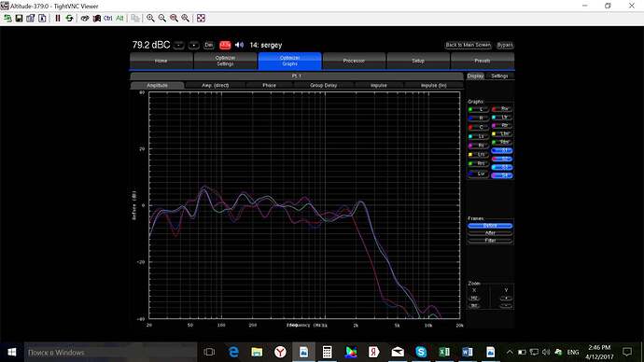The height and width of the screenshot is (362, 644).
Task: Open Excel from taskbar
Action: point(444,352)
